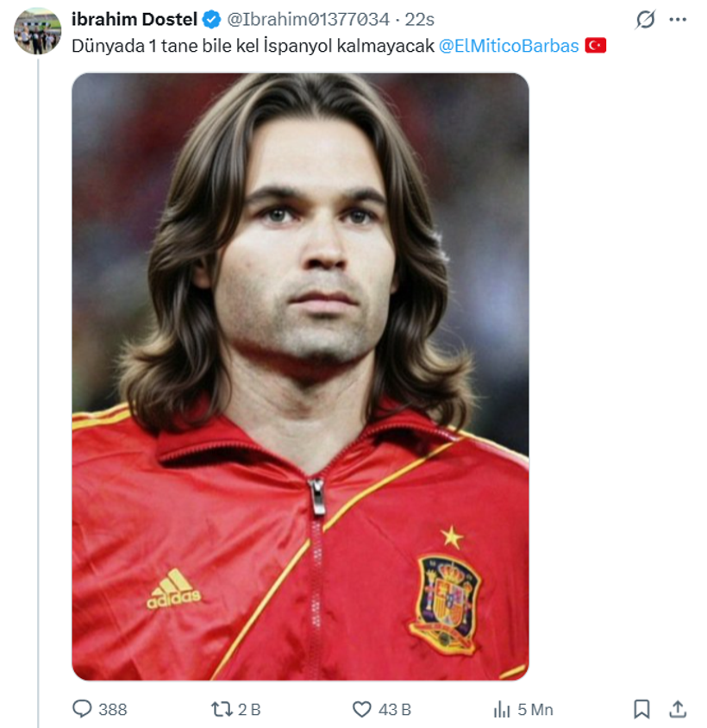The width and height of the screenshot is (707, 728).
Task: Click the 43 B likes count
Action: tap(395, 709)
